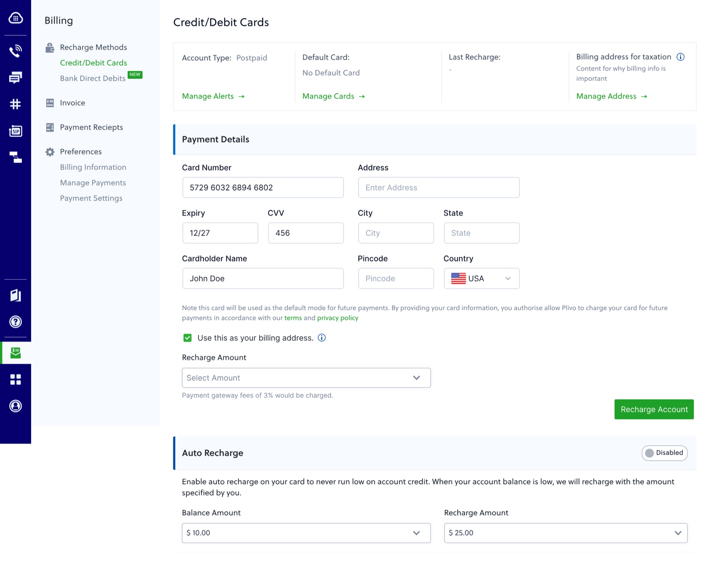This screenshot has width=710, height=588.
Task: Open the apps grid icon
Action: pos(15,379)
